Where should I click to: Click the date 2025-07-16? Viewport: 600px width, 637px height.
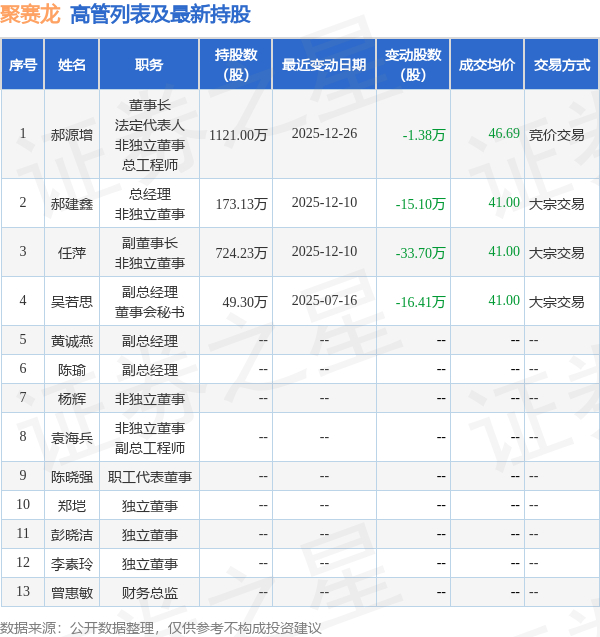324,300
